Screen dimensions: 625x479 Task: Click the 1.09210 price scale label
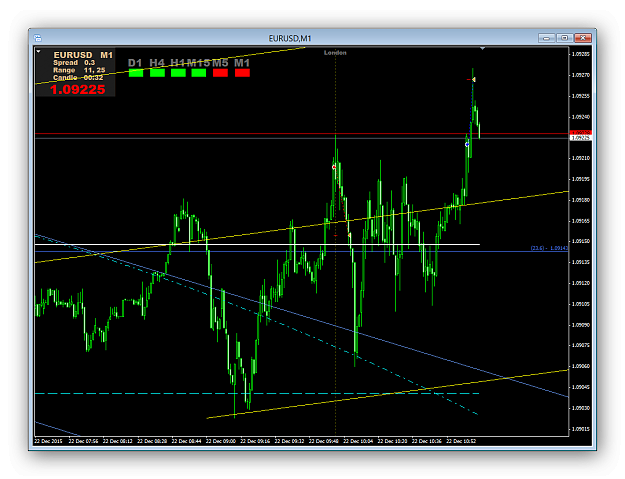[581, 158]
